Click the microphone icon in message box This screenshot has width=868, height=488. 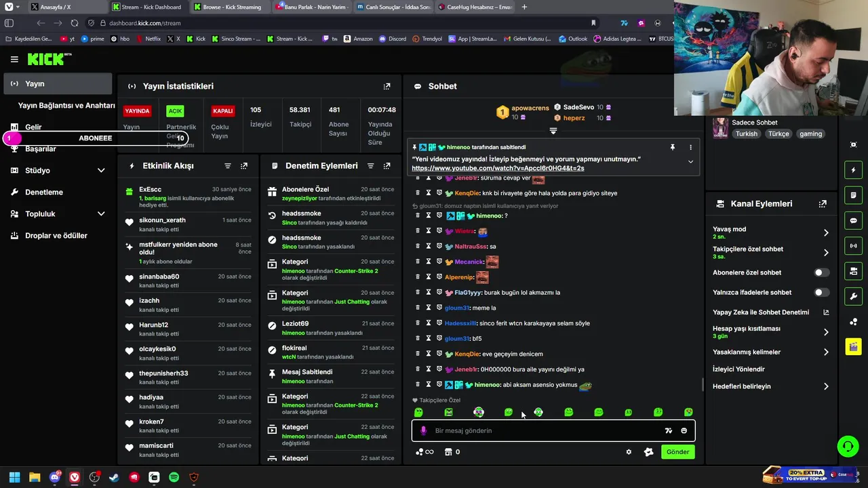click(x=424, y=430)
